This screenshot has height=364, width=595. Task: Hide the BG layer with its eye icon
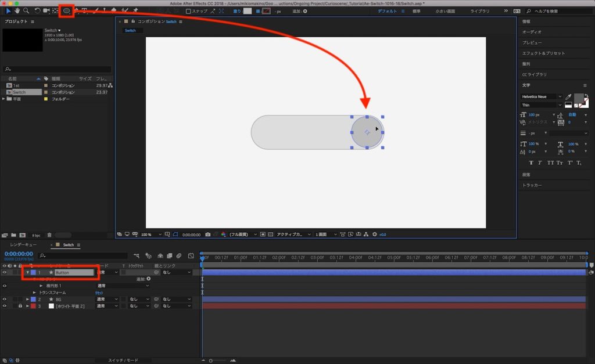[x=5, y=299]
